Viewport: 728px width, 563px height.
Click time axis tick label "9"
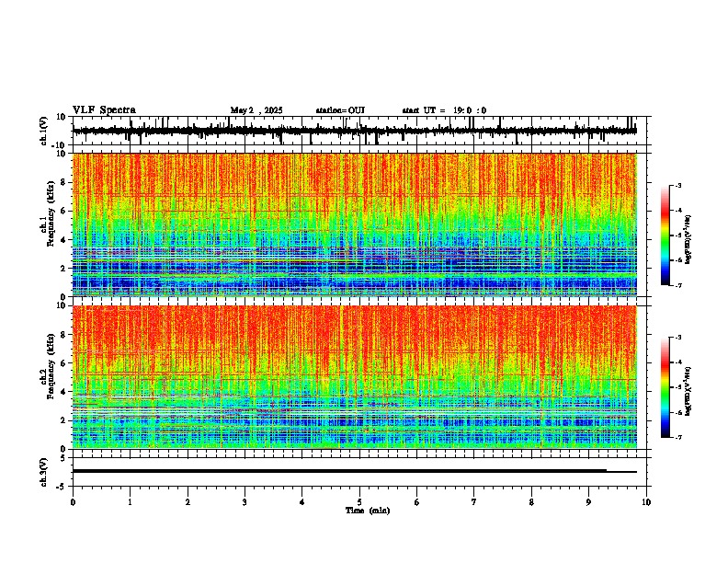[x=588, y=502]
